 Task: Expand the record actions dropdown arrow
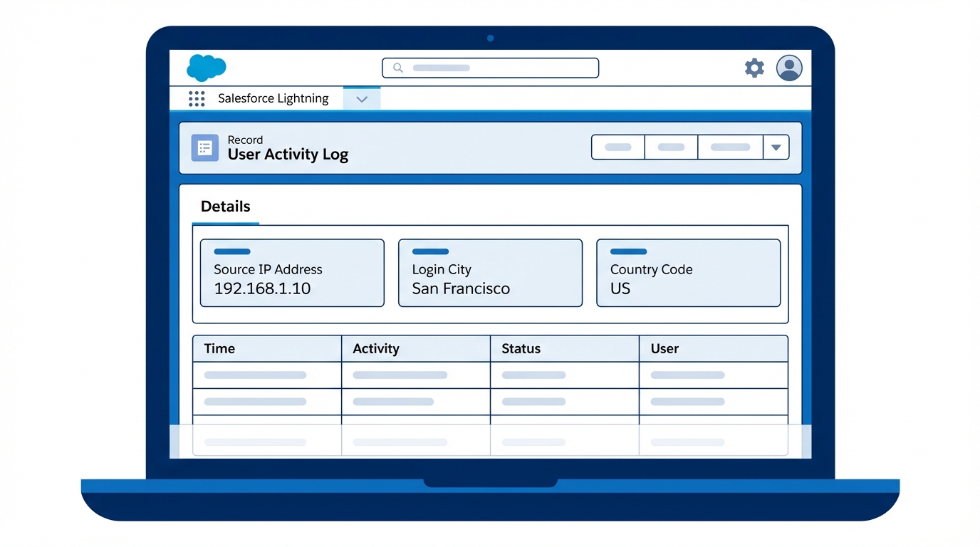click(776, 147)
